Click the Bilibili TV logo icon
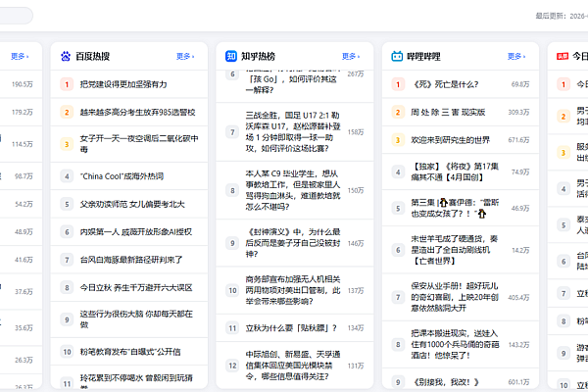588x392 pixels. pyautogui.click(x=397, y=56)
